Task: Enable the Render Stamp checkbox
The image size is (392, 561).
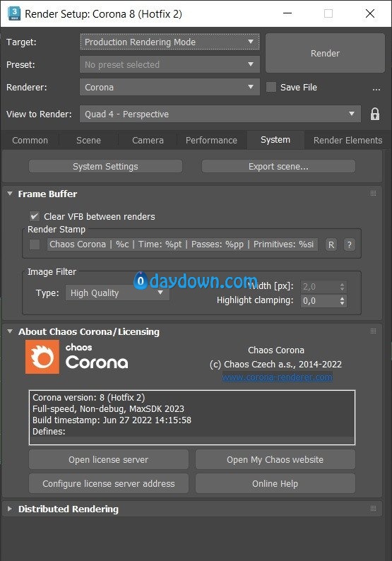Action: pos(35,244)
